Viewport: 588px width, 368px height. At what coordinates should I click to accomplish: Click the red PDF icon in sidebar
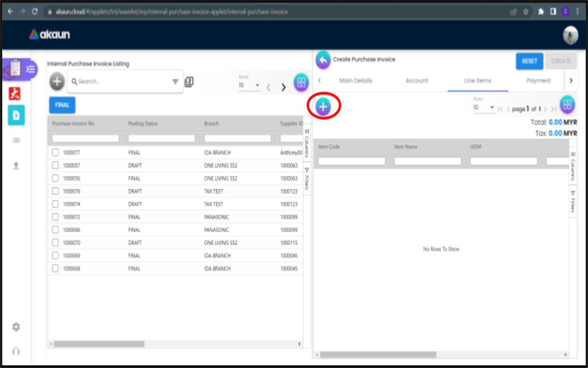coord(15,94)
